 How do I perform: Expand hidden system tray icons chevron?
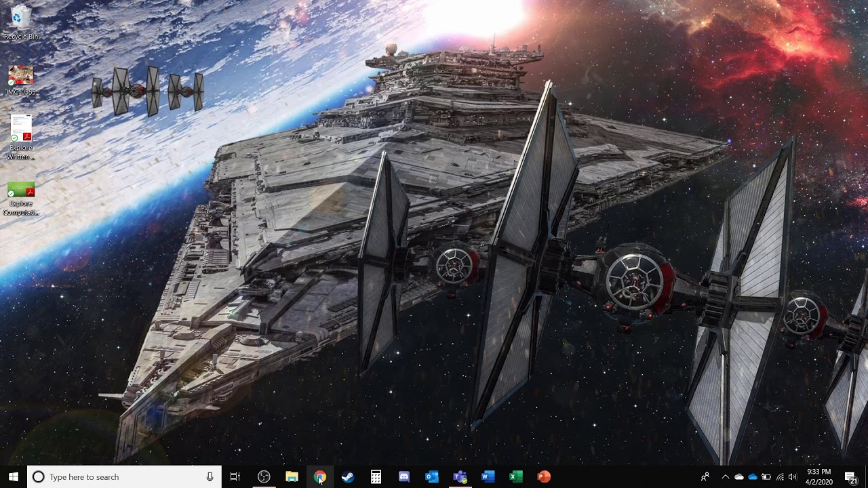pyautogui.click(x=725, y=477)
